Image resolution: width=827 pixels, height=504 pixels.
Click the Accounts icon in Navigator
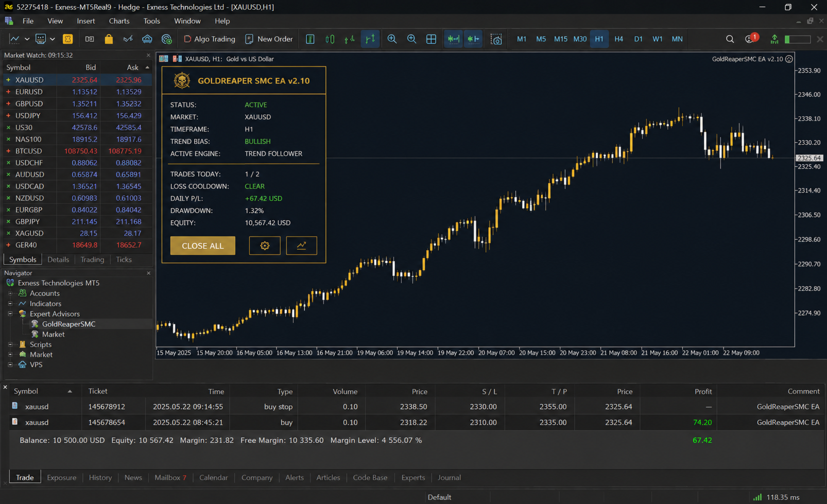22,293
